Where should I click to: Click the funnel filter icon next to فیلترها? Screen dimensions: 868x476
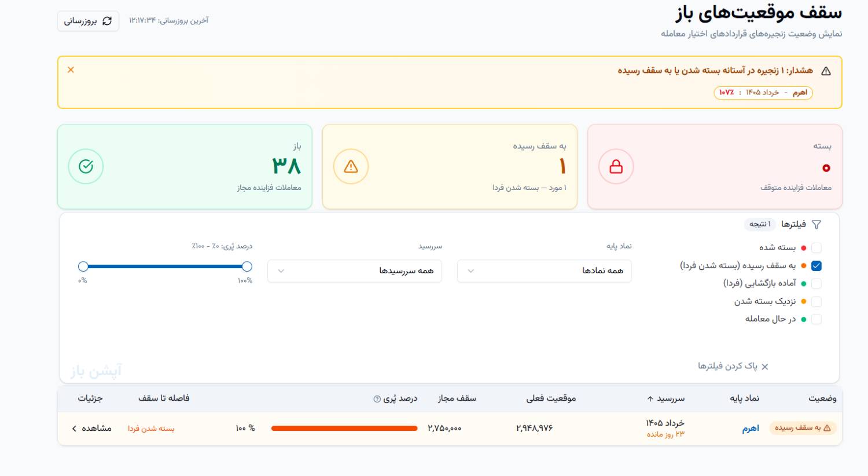[x=816, y=224]
